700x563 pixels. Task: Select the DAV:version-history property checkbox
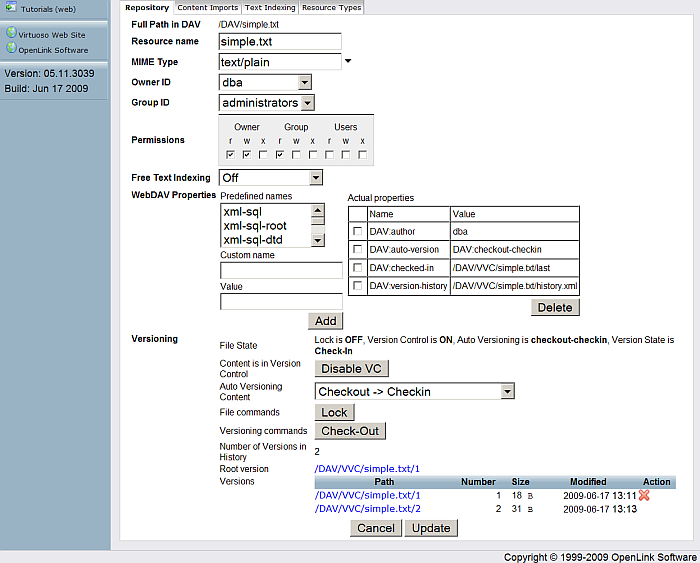(358, 286)
